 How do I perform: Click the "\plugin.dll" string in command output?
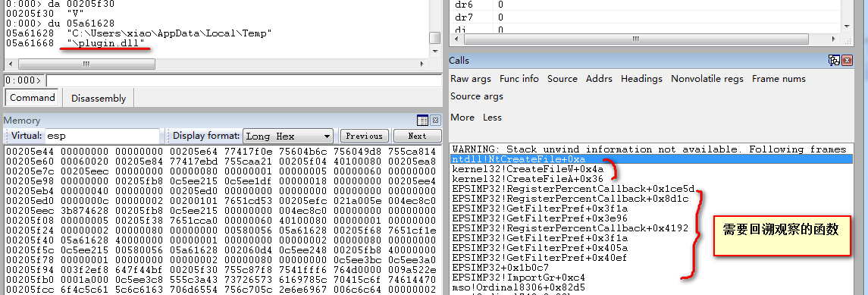105,42
